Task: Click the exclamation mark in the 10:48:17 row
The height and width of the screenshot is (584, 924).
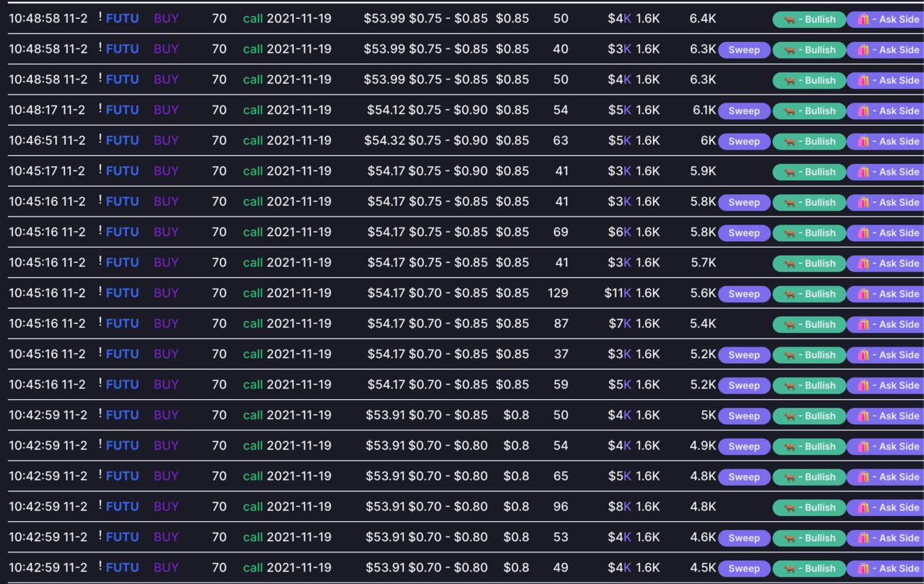Action: 100,109
